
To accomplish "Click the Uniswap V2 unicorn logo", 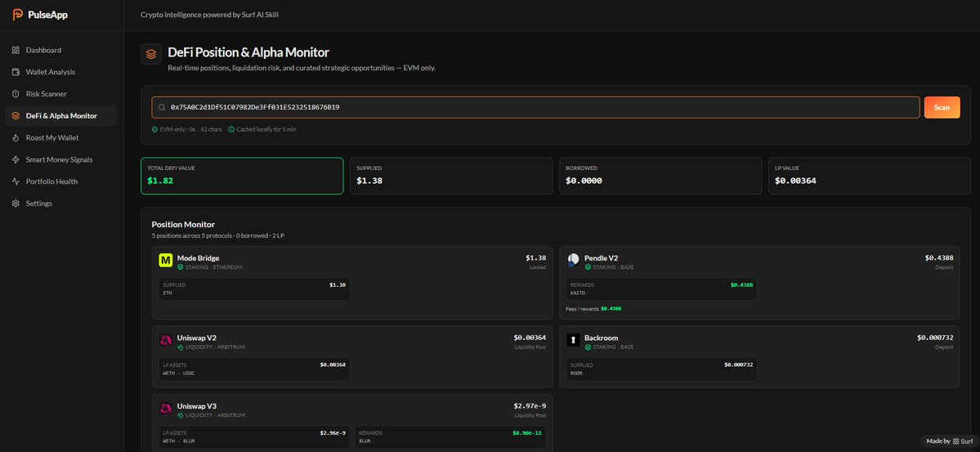I will (x=166, y=340).
